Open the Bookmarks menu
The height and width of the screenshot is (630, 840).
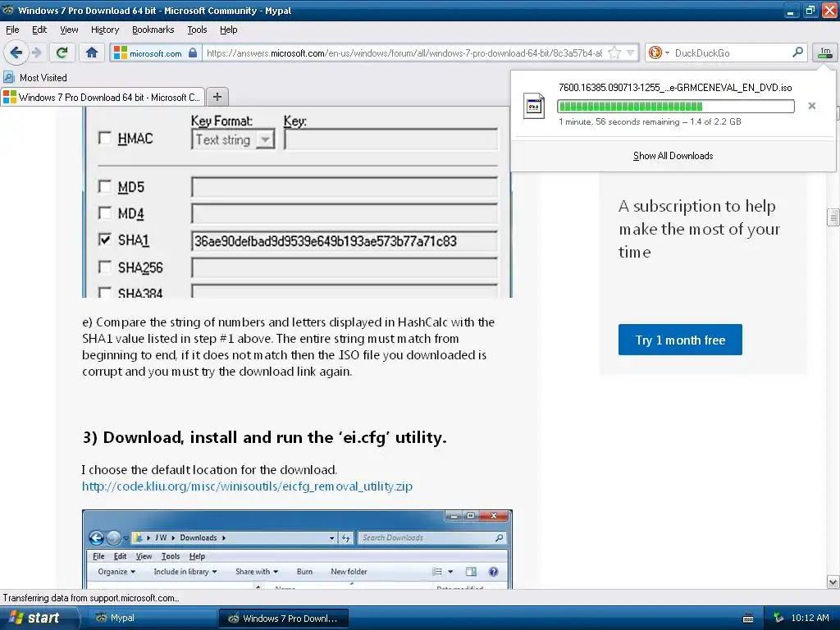click(153, 30)
